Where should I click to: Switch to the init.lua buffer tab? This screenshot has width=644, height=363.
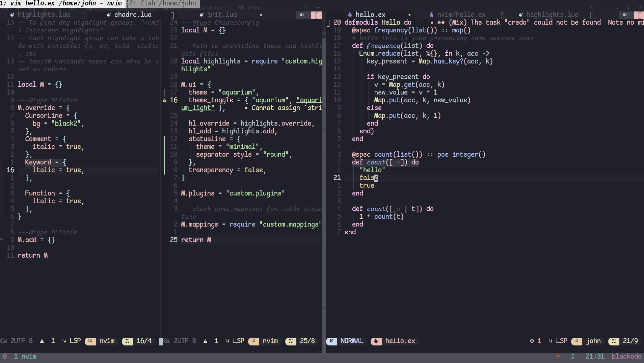coord(222,15)
